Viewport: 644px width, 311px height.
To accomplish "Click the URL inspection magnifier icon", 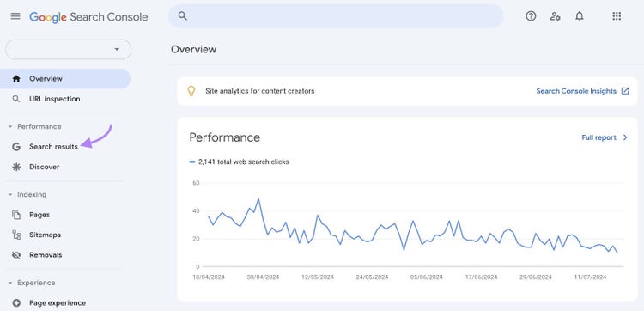I will [16, 99].
